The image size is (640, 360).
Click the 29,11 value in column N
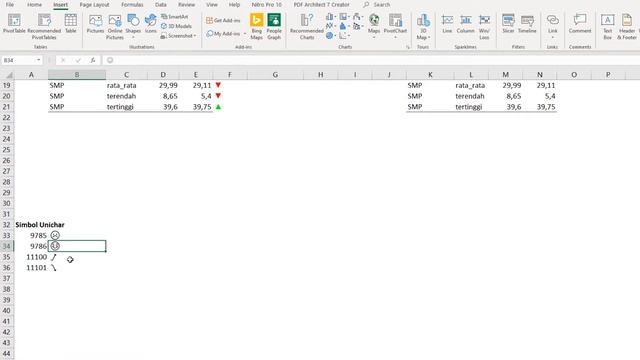[540, 86]
